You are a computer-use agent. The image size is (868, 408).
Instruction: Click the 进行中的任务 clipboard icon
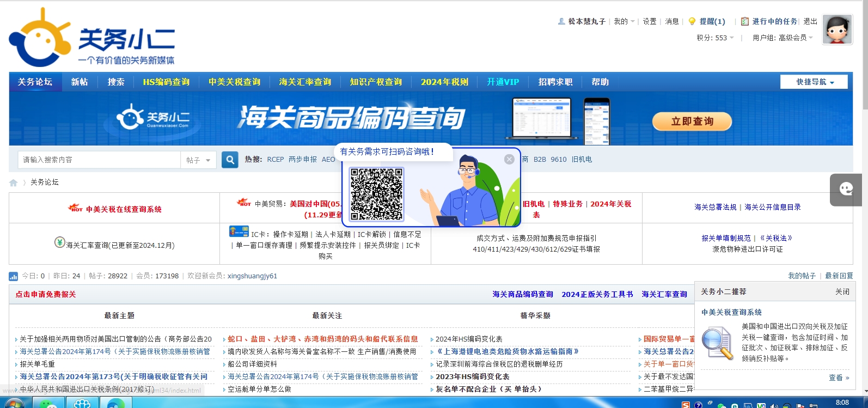(x=745, y=21)
